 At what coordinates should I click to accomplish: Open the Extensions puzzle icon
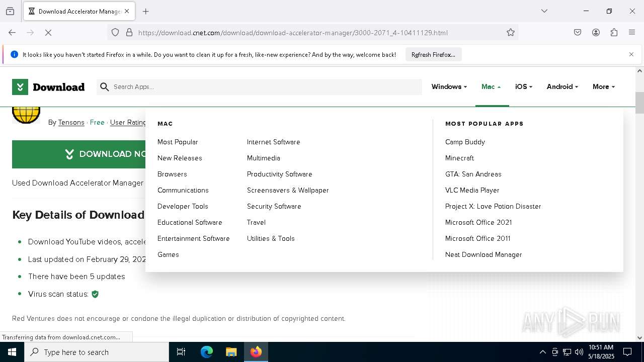click(614, 33)
